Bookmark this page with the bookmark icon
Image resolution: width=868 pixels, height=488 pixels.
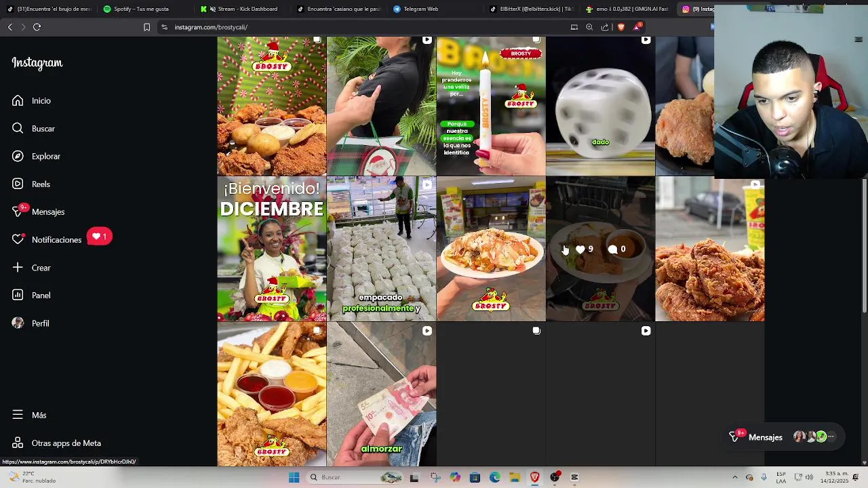pos(146,27)
